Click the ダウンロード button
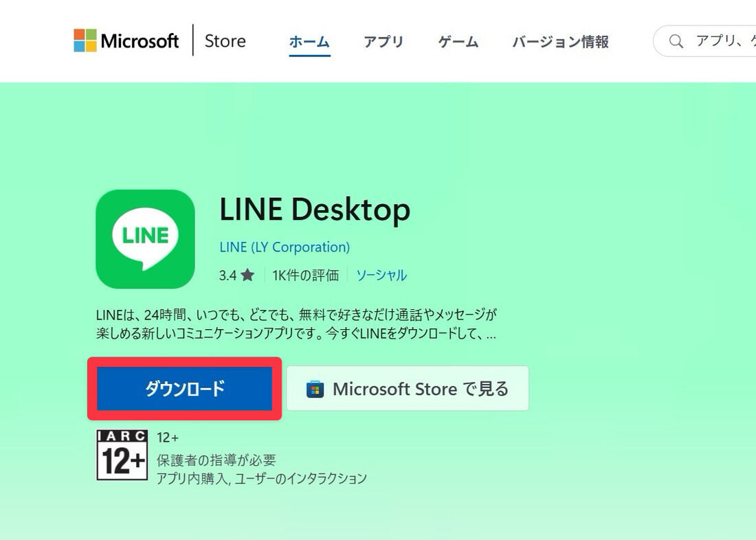 tap(184, 388)
